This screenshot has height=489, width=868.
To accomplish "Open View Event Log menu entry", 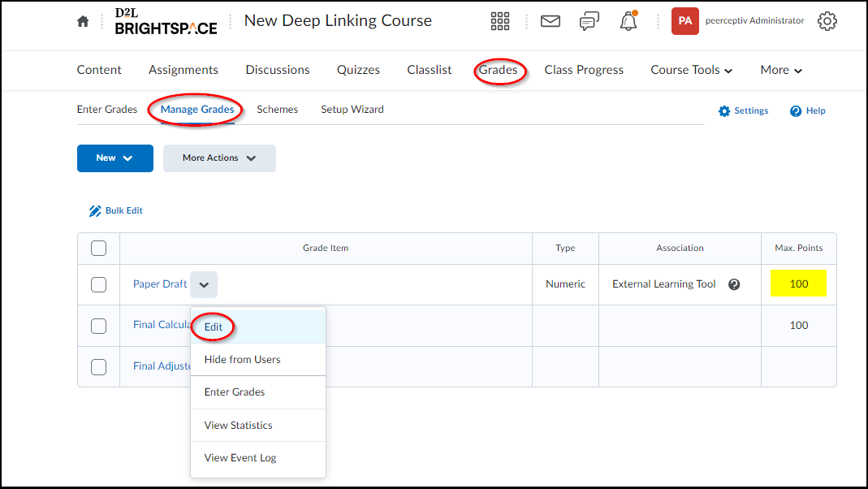I will coord(258,458).
